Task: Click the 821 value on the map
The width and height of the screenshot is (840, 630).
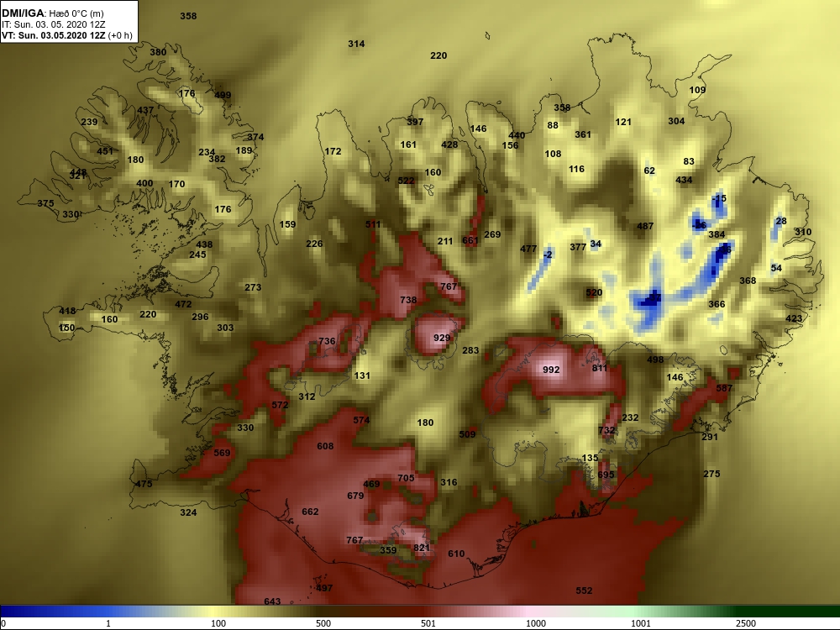Action: click(422, 548)
